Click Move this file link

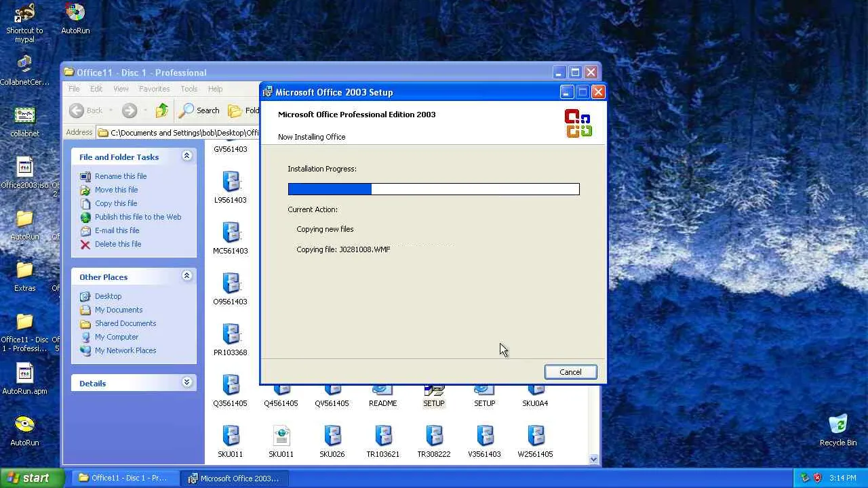(x=116, y=190)
